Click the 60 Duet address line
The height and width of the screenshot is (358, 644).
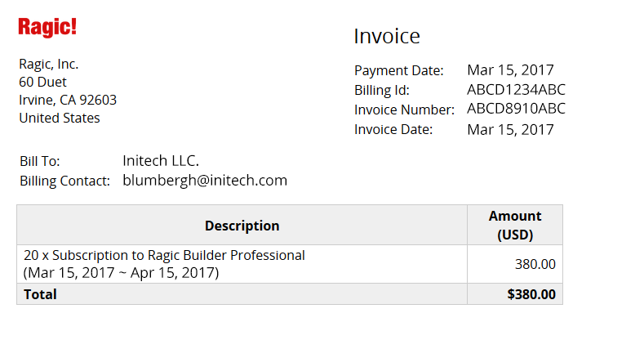pos(42,82)
